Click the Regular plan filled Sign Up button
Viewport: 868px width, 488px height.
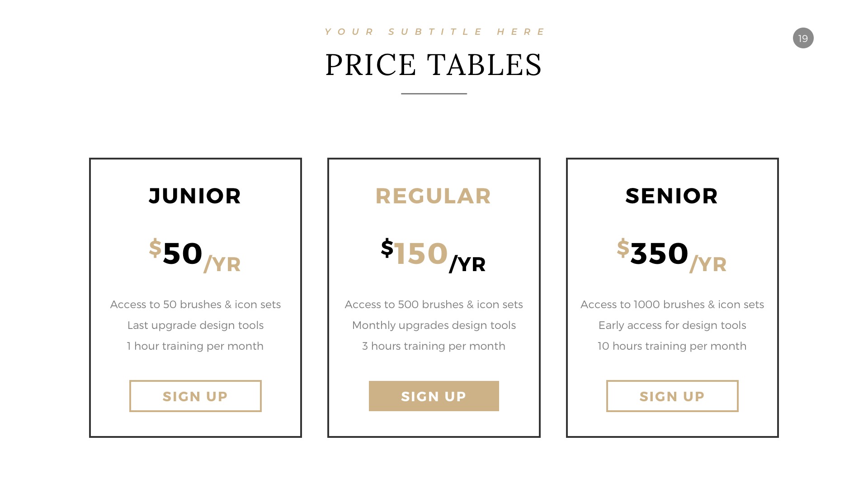pos(434,396)
